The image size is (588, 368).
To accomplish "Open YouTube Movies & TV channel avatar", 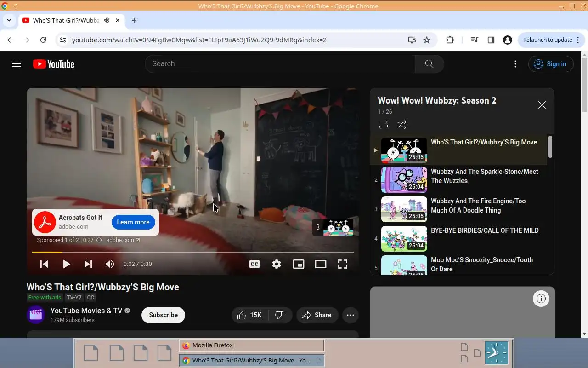I will point(36,315).
